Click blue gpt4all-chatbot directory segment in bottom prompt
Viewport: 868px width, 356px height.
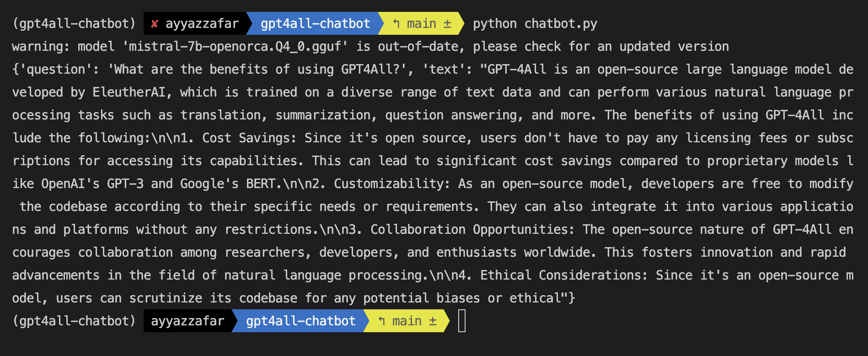(x=300, y=321)
